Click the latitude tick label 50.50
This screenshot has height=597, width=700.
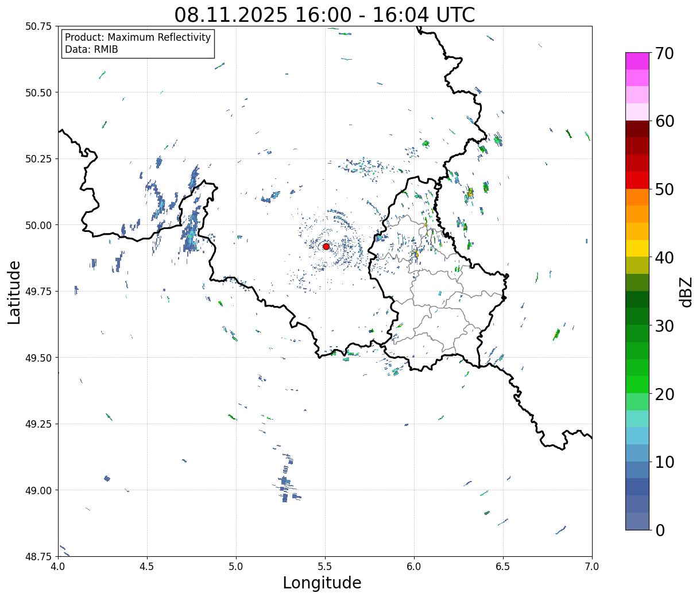pos(38,92)
